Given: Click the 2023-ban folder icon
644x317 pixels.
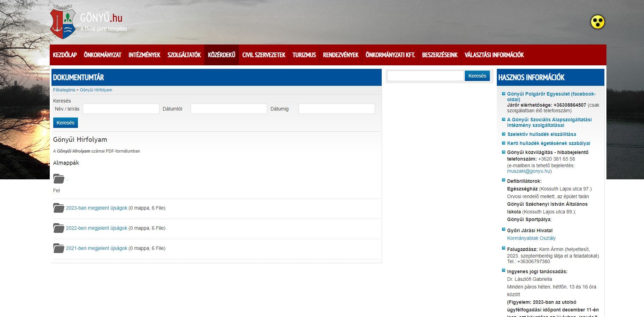Looking at the screenshot, I should point(59,208).
